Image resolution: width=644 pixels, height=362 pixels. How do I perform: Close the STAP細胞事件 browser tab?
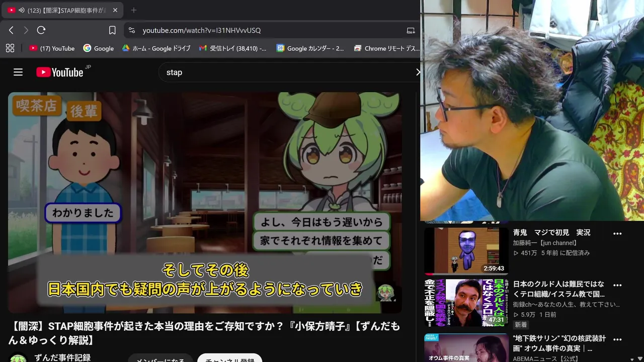115,10
